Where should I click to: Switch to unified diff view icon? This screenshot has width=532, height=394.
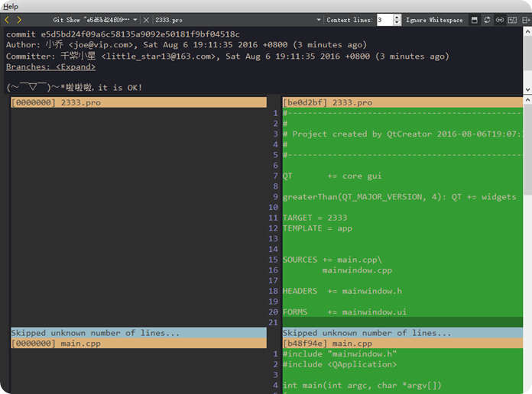(x=512, y=20)
